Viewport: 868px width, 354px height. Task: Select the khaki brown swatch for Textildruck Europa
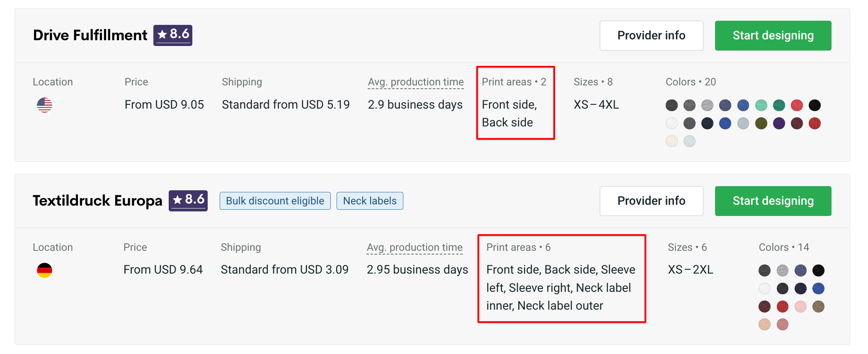(x=818, y=307)
